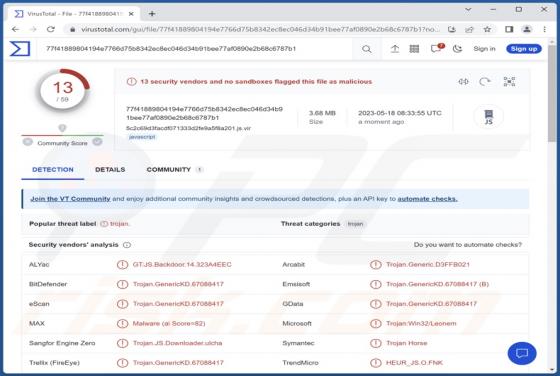The image size is (560, 376).
Task: Switch to the COMMUNITY tab
Action: pyautogui.click(x=169, y=170)
